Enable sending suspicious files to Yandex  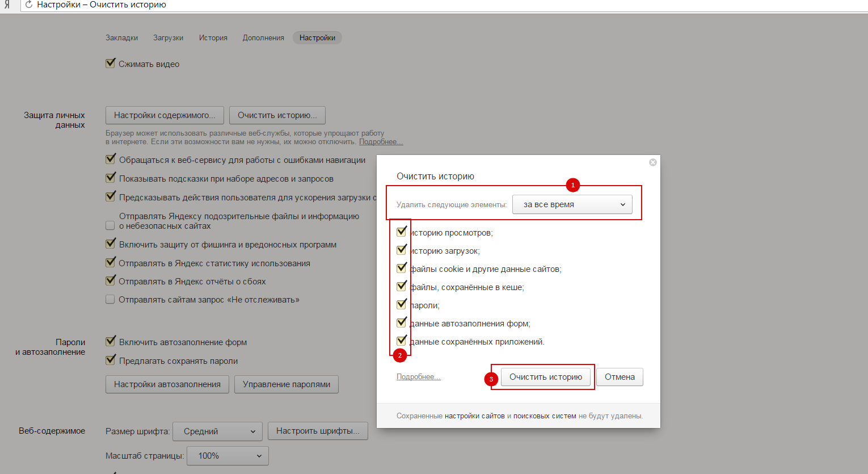coord(110,225)
